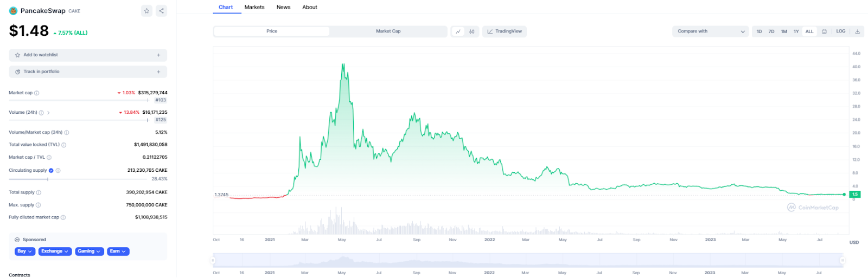Click the info icon beside Total supply
This screenshot has height=278, width=868.
pyautogui.click(x=39, y=193)
